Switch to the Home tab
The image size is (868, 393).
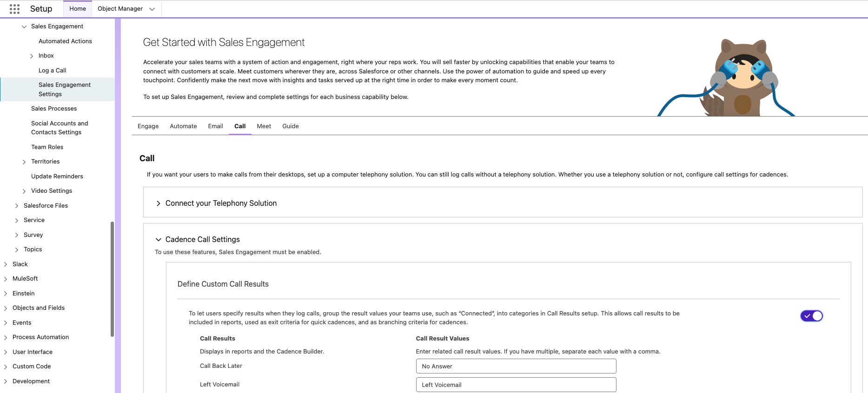[78, 9]
